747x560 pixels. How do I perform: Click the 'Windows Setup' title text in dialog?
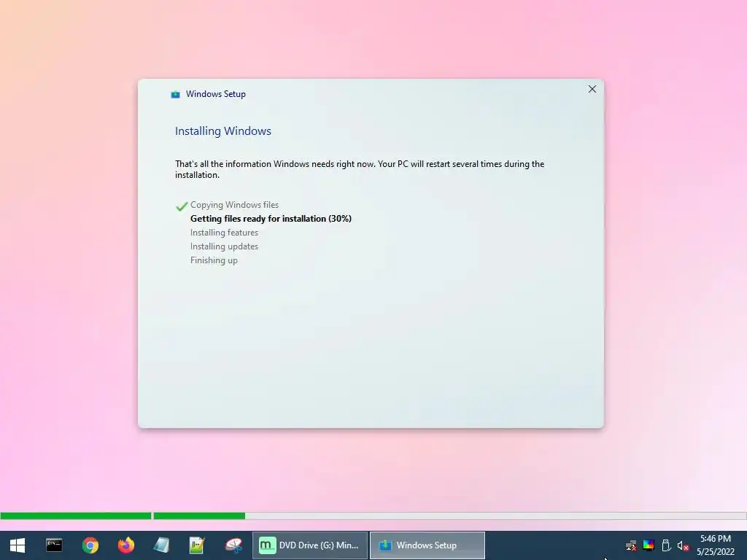216,94
